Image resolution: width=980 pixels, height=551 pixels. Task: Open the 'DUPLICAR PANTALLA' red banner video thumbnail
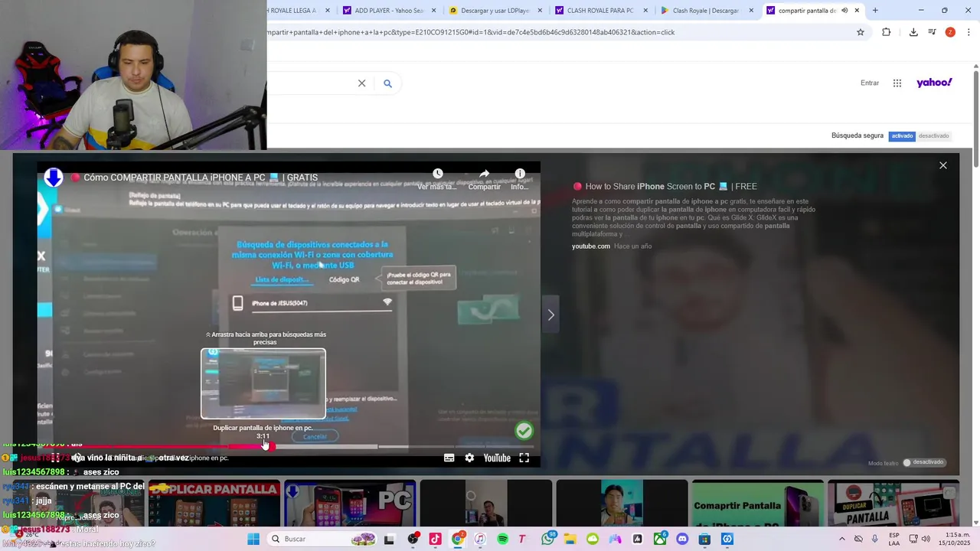pos(214,504)
